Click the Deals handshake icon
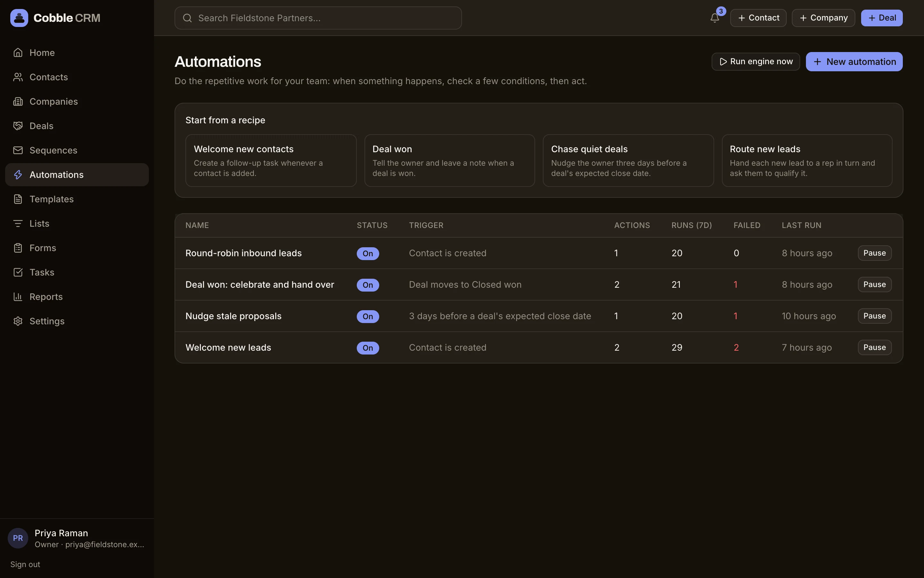Viewport: 924px width, 578px height. [x=18, y=126]
